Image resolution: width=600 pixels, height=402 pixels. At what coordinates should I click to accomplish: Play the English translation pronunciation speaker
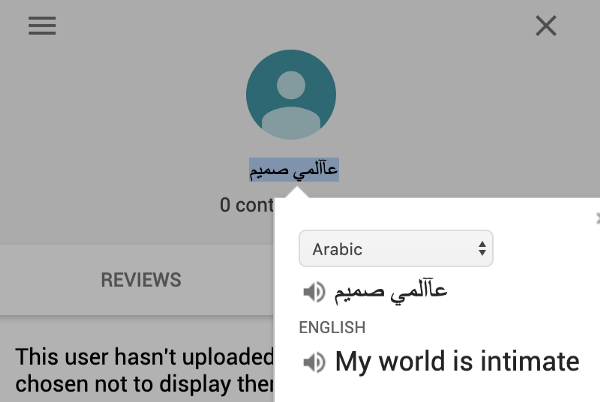(x=314, y=362)
